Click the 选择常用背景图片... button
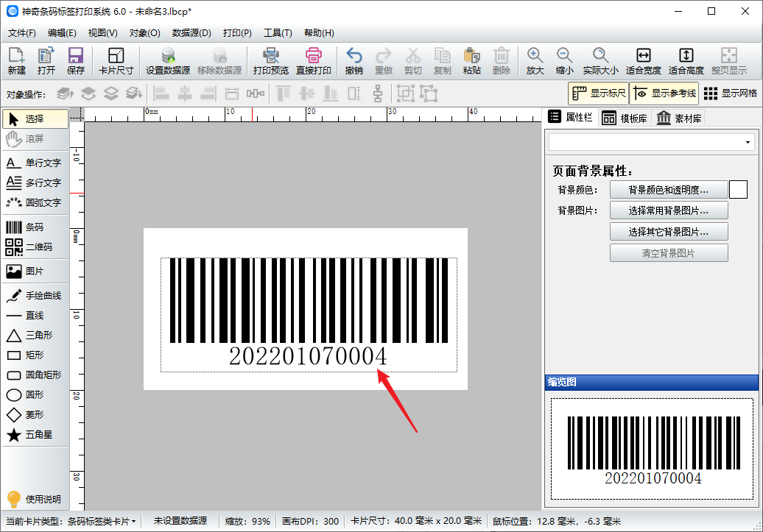The height and width of the screenshot is (532, 763). click(669, 210)
